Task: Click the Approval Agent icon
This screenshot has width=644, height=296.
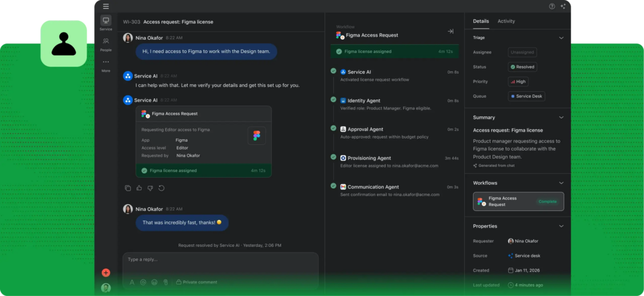Action: (343, 129)
